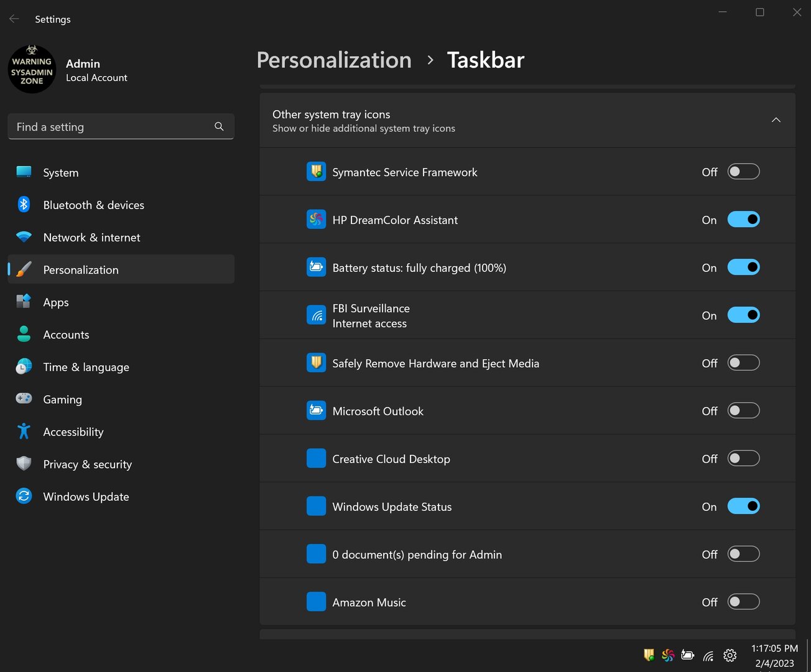
Task: Click the Symantec shield icon in system tray
Action: point(649,655)
